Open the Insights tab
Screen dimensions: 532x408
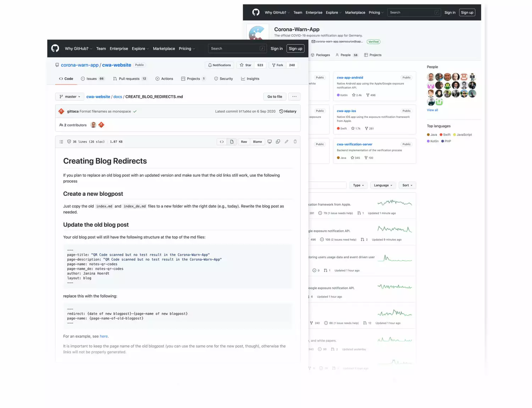[x=250, y=79]
